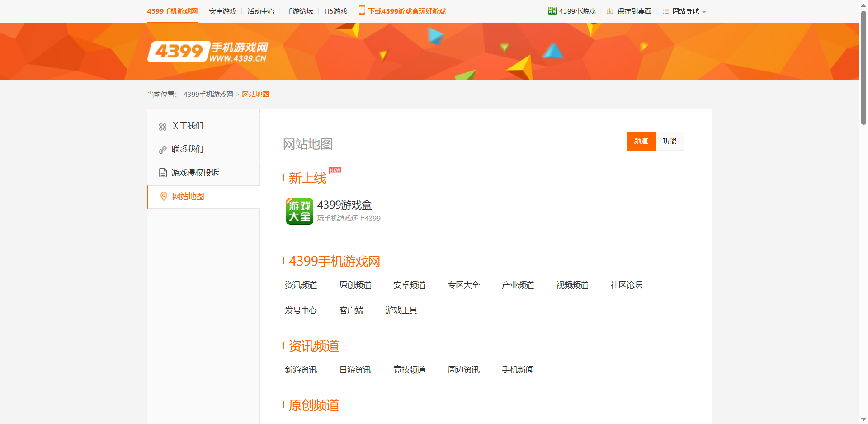
Task: Click the 4399 game box app icon
Action: click(299, 211)
